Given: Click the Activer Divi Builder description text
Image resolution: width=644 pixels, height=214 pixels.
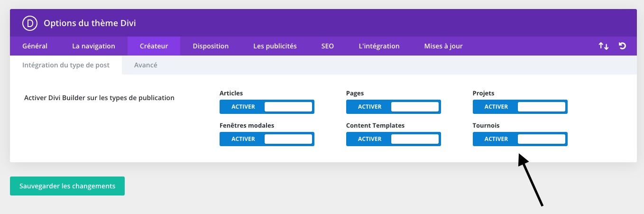Looking at the screenshot, I should click(x=99, y=98).
